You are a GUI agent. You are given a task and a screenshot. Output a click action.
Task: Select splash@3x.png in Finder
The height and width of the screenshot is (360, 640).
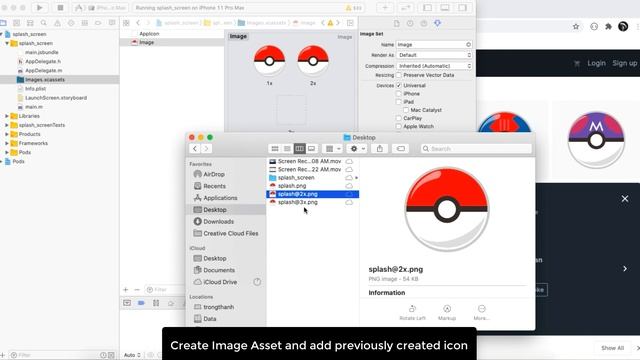298,202
